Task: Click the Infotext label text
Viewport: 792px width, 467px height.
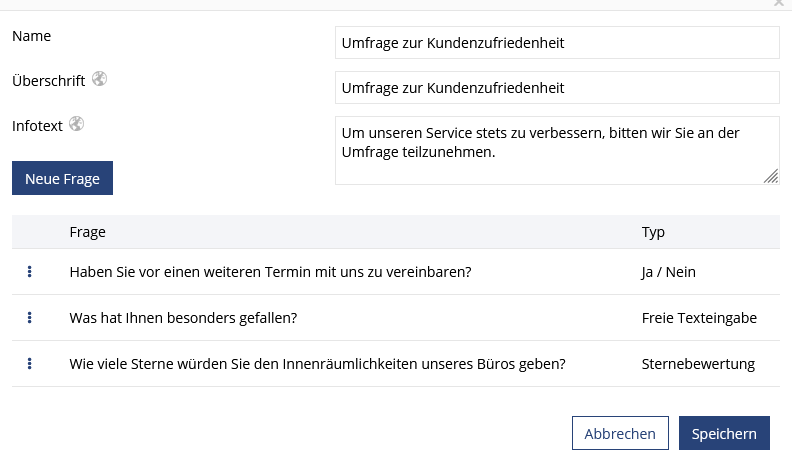Action: pyautogui.click(x=37, y=126)
